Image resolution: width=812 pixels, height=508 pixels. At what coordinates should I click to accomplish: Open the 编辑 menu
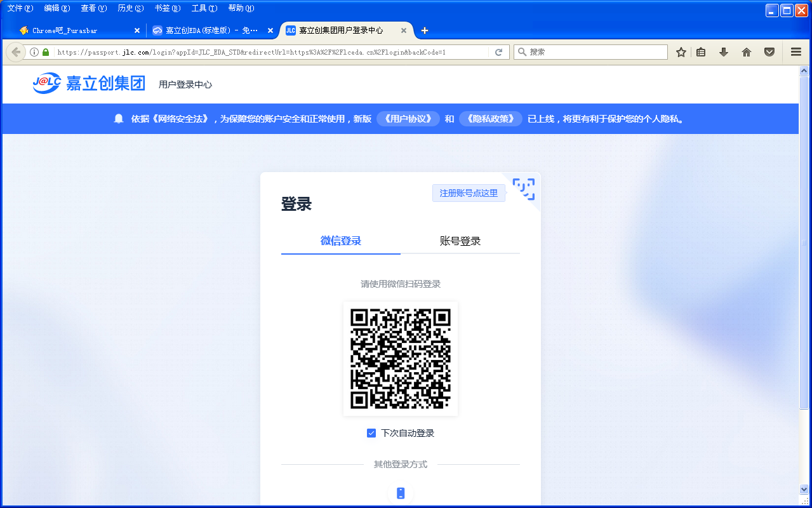(x=57, y=8)
